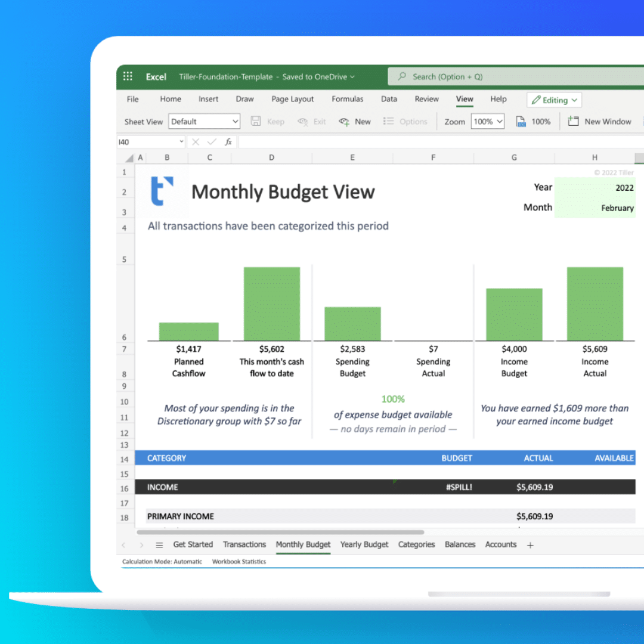Select row 14 header
This screenshot has width=644, height=644.
[x=125, y=459]
